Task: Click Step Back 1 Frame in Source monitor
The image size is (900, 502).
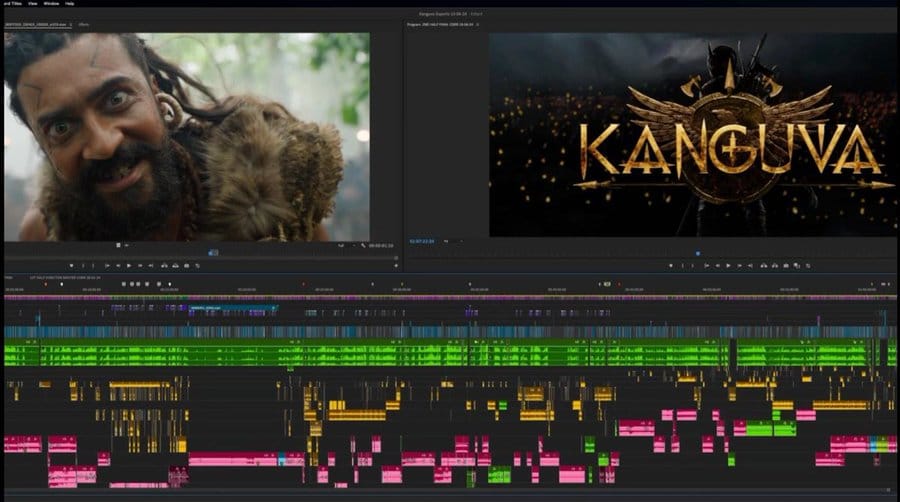Action: click(x=119, y=265)
